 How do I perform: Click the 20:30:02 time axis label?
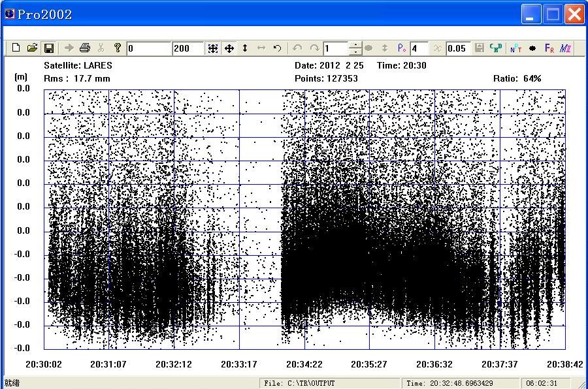coord(44,364)
